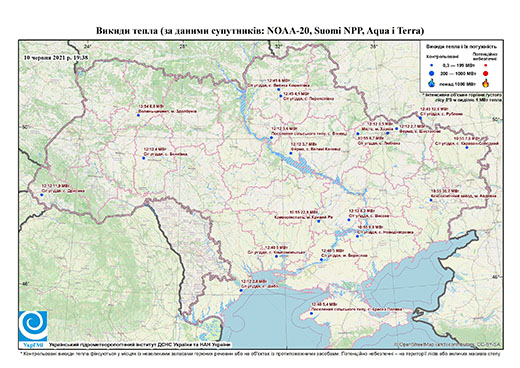Image resolution: width=520 pixels, height=368 pixels.
Task: Click the small red dot legend symbol
Action: click(x=485, y=66)
